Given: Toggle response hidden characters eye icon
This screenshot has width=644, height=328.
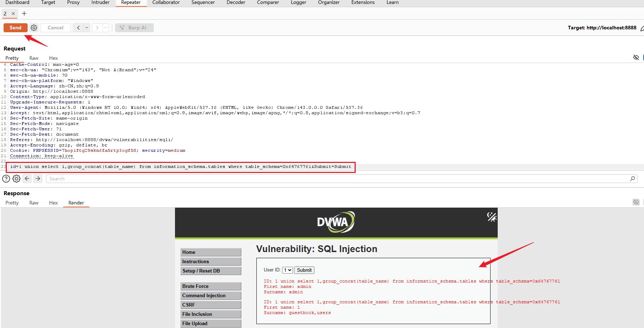Looking at the screenshot, I should (x=636, y=202).
